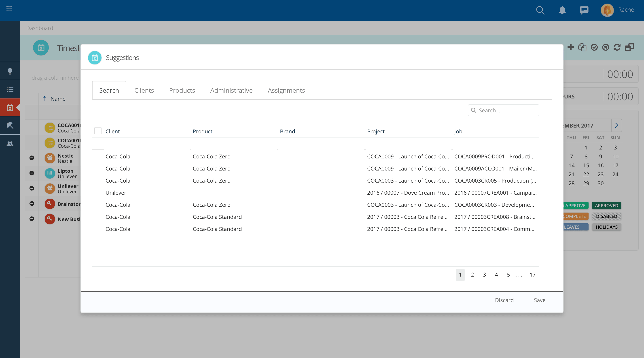This screenshot has height=358, width=644.
Task: Click the copy timesheet toolbar icon
Action: [582, 47]
